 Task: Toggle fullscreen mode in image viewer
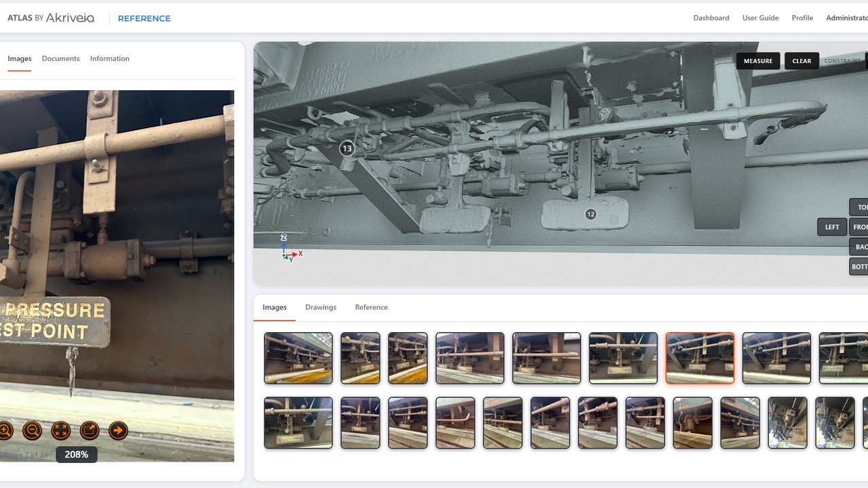pos(61,430)
